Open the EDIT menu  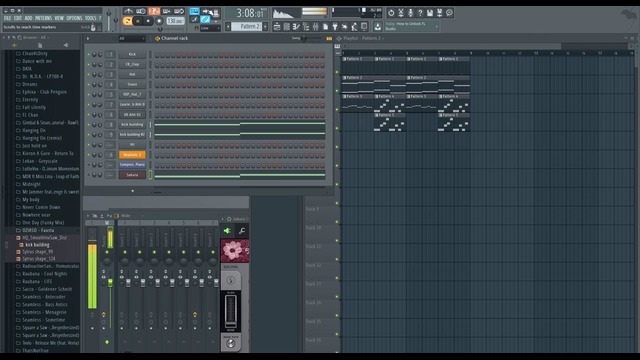click(x=18, y=18)
